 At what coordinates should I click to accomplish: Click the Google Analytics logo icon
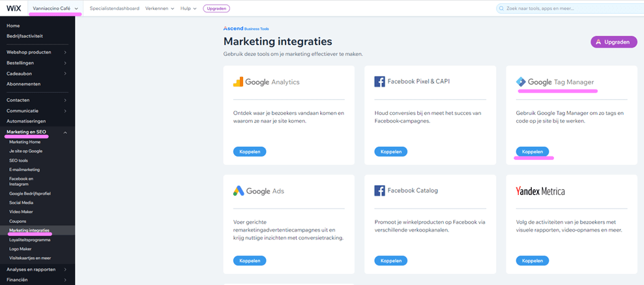click(239, 82)
